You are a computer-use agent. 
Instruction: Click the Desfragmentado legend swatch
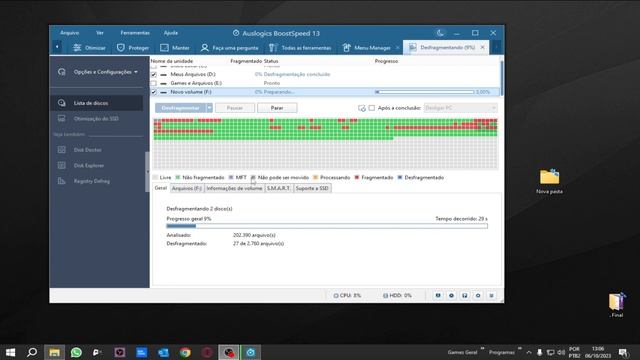pos(400,178)
